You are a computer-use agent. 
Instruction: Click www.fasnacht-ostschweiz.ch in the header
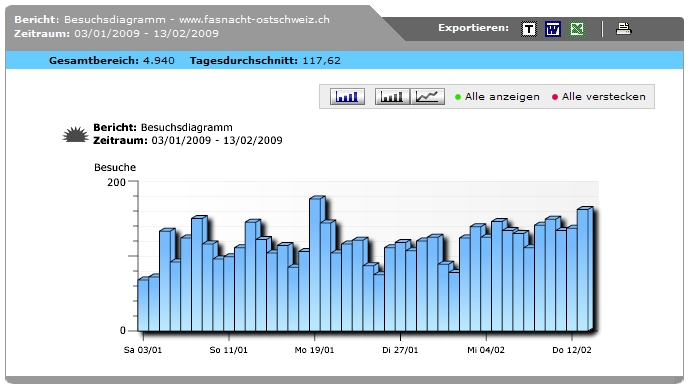(x=254, y=20)
